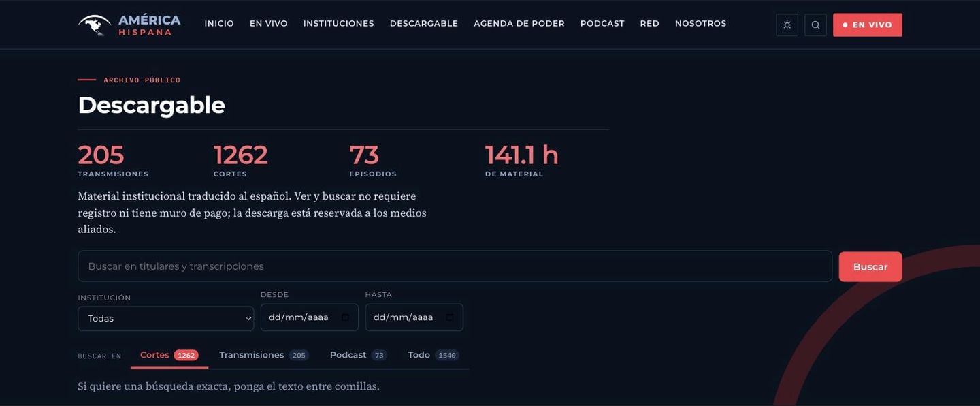The width and height of the screenshot is (980, 406).
Task: Switch to the Todo 1540 tab
Action: (434, 355)
